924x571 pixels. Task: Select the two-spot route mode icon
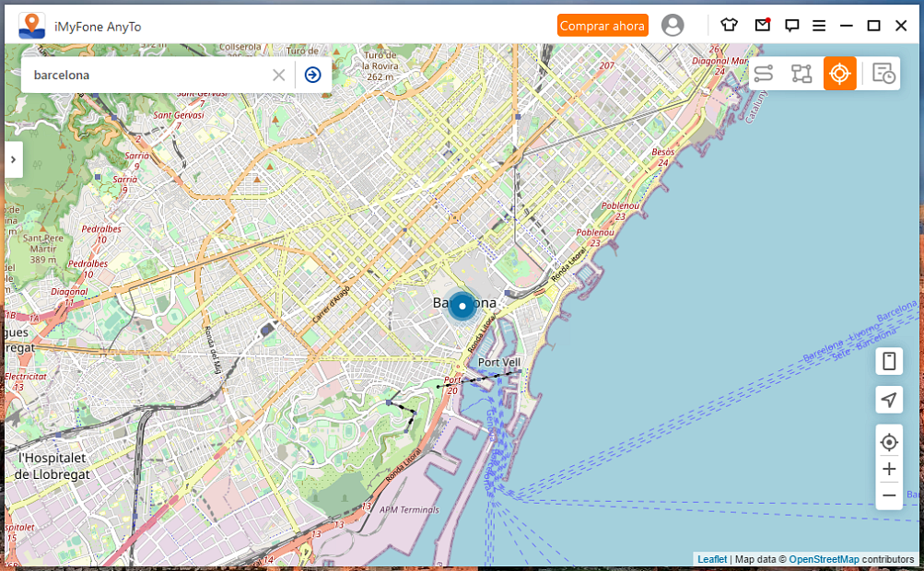(764, 74)
